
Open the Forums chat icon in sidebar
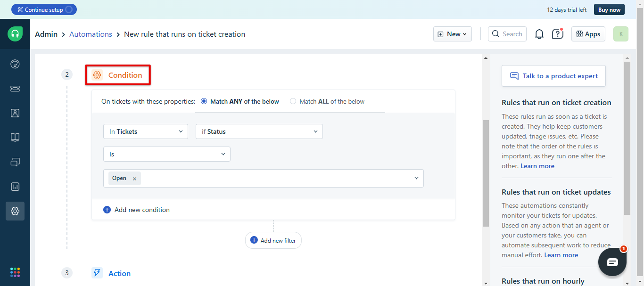coord(15,162)
